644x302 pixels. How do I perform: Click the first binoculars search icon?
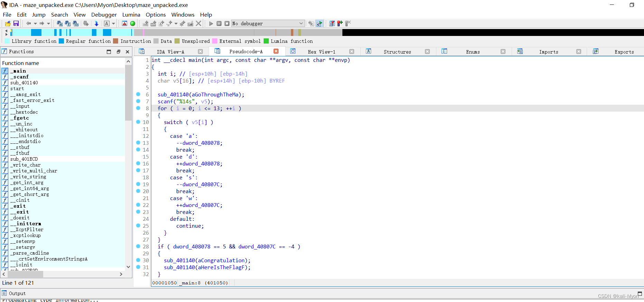pos(59,23)
